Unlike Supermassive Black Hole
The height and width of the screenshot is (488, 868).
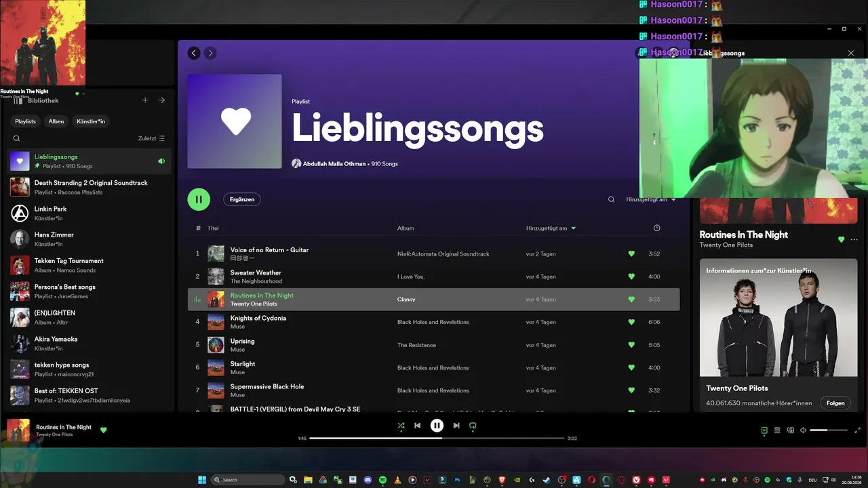tap(631, 390)
